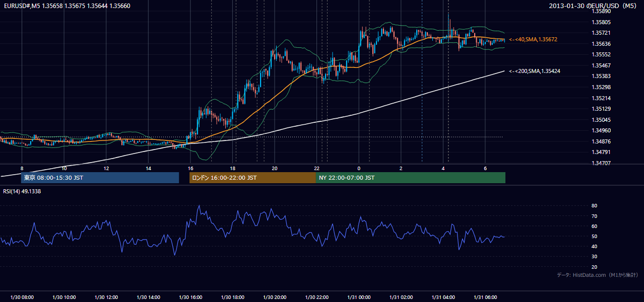Click price axis label 1.35214
Screen dimensions: 644x302
tap(601, 98)
